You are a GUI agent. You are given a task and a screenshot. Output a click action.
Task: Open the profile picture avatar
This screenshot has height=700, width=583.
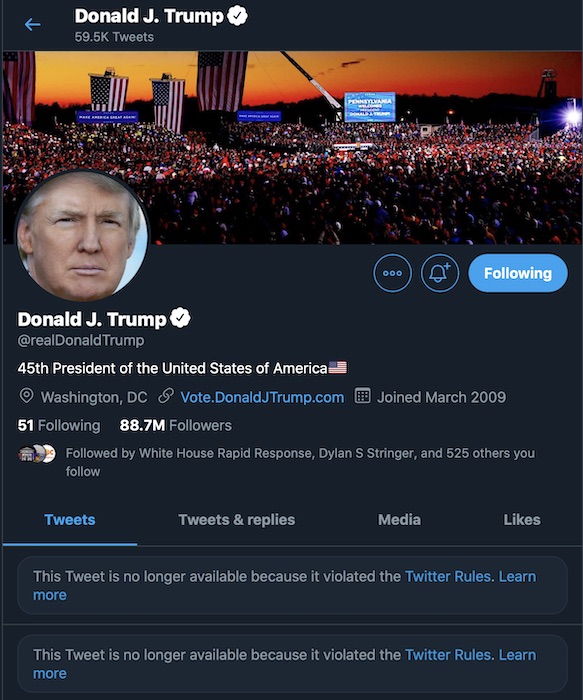pyautogui.click(x=82, y=236)
